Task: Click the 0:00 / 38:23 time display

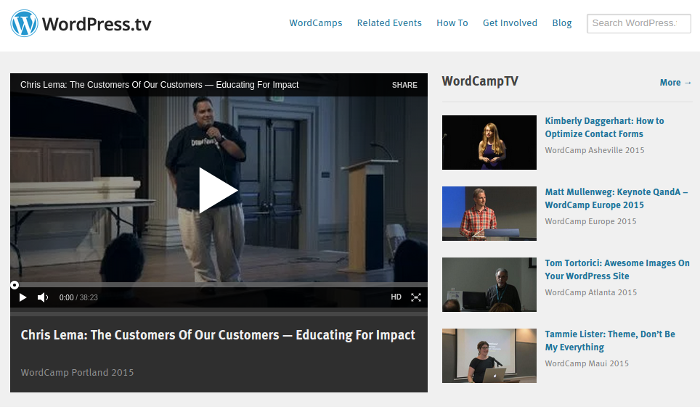Action: click(x=79, y=297)
